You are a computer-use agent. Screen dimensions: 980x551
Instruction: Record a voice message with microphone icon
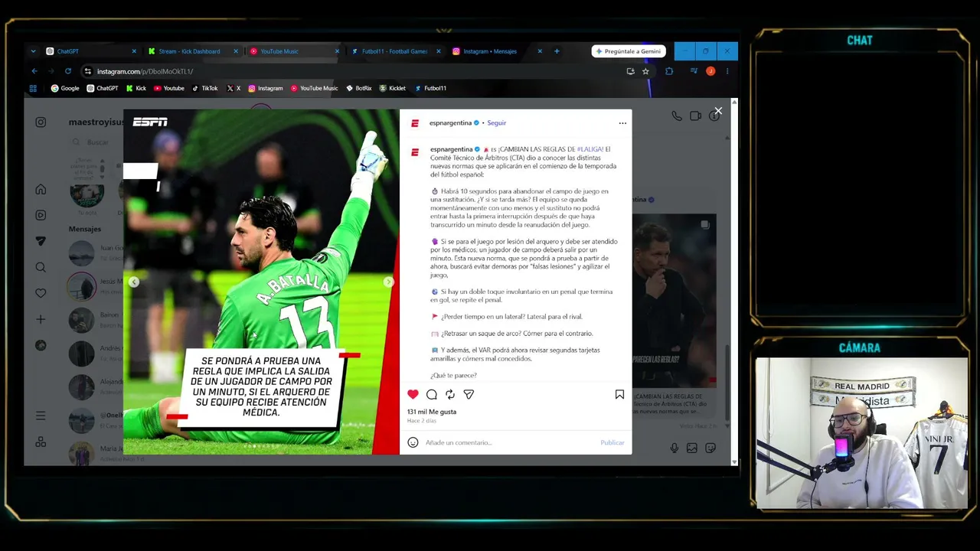coord(675,448)
